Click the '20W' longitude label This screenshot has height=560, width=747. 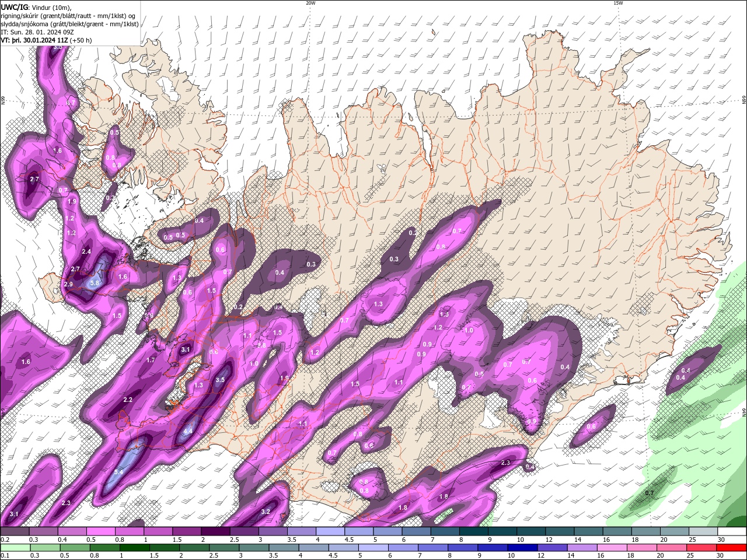tap(310, 3)
